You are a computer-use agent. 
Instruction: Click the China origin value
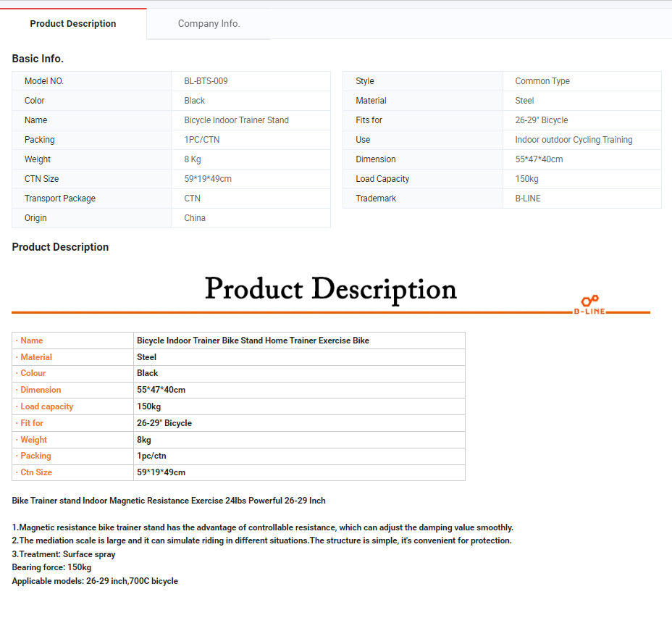click(195, 218)
